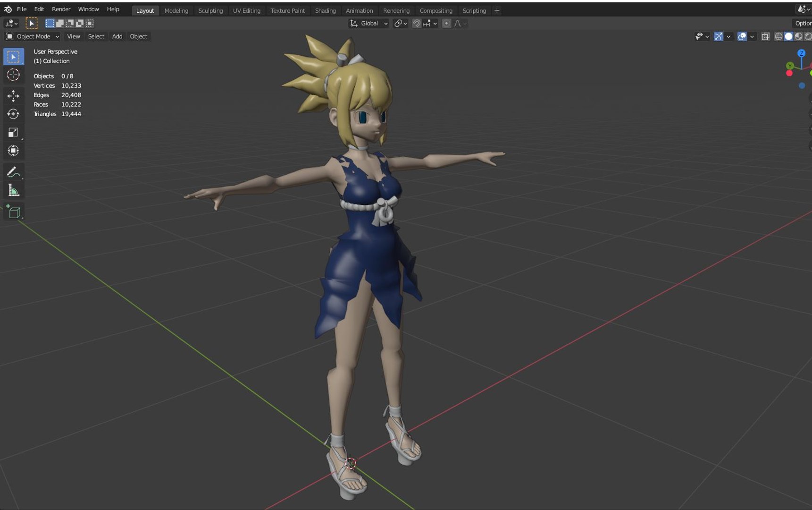The height and width of the screenshot is (510, 812).
Task: Select the Scale tool
Action: (13, 132)
